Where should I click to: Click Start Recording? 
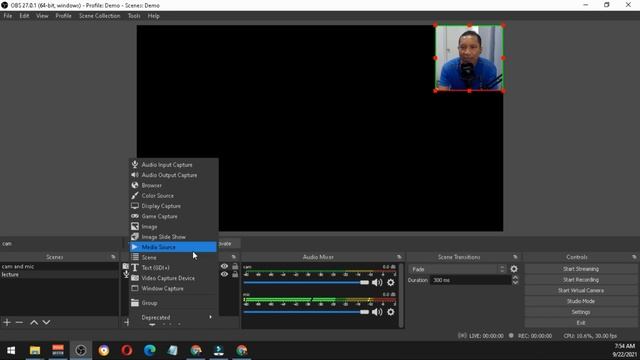click(581, 280)
